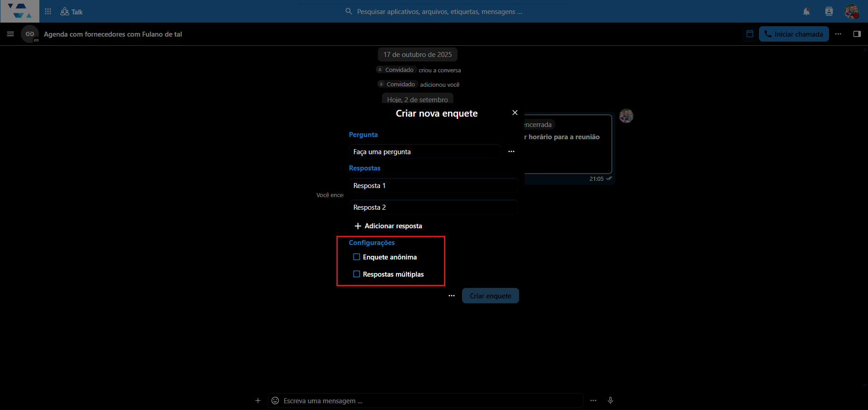The image size is (868, 410).
Task: Open the user avatar account menu
Action: coord(851,11)
